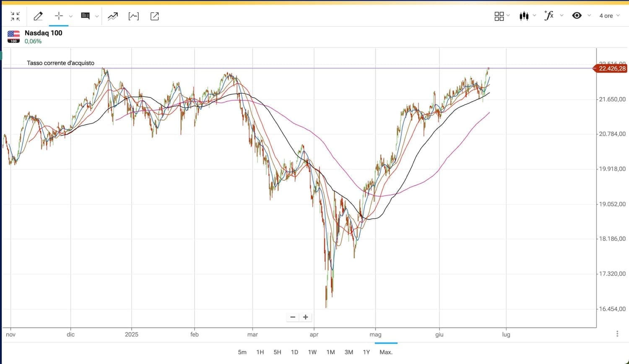629x364 pixels.
Task: Toggle visibility with the eye icon
Action: 577,16
